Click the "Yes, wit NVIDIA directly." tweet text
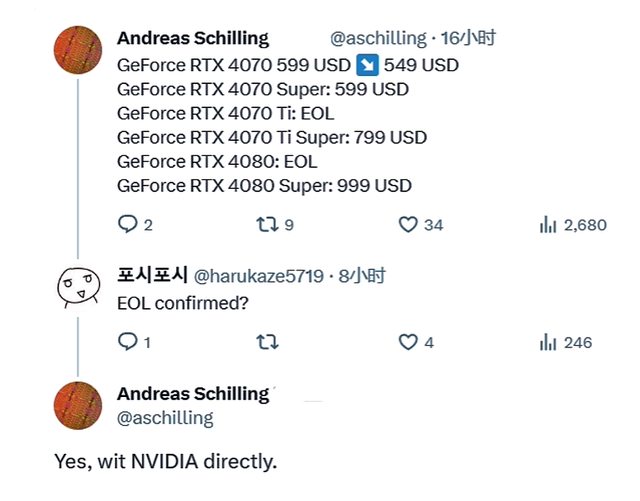The height and width of the screenshot is (501, 640). (x=165, y=462)
